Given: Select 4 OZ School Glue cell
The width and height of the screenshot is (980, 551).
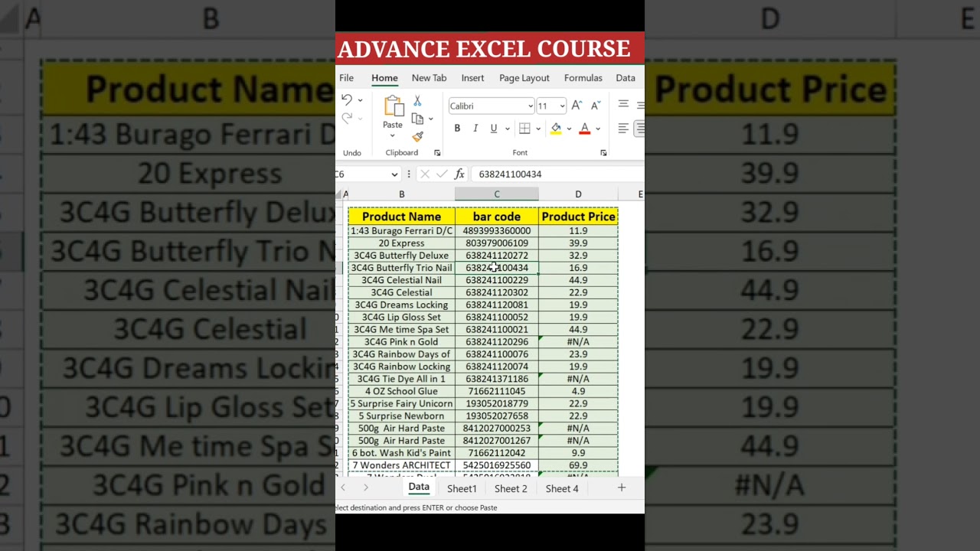Looking at the screenshot, I should [x=402, y=391].
